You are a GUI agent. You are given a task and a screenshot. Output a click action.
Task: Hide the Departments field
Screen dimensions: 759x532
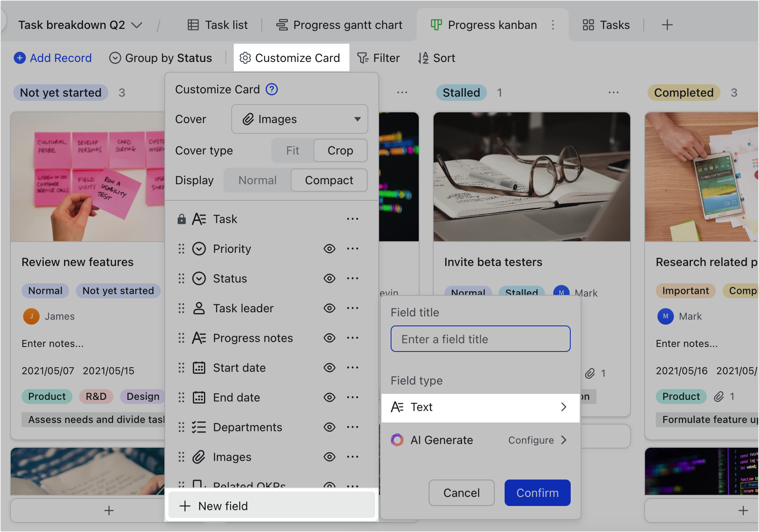329,427
